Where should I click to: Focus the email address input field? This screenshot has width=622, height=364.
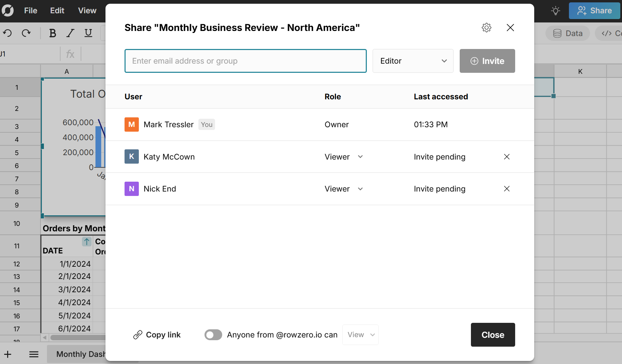tap(245, 61)
